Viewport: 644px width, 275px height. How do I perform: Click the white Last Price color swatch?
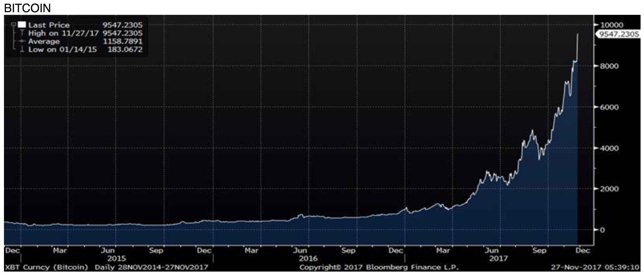point(22,25)
